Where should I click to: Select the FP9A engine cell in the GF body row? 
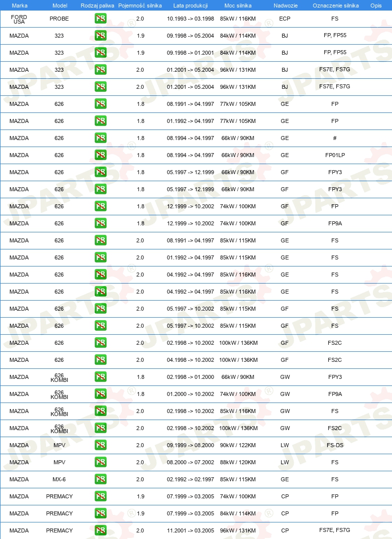pos(335,223)
